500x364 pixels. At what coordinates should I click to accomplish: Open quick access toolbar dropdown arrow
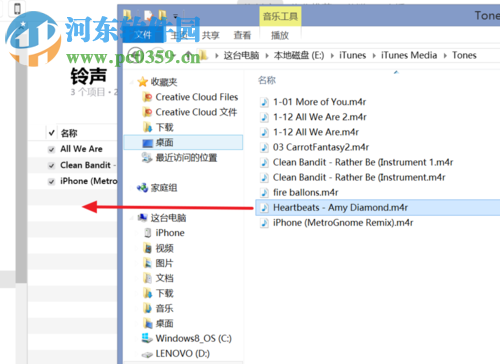(176, 16)
